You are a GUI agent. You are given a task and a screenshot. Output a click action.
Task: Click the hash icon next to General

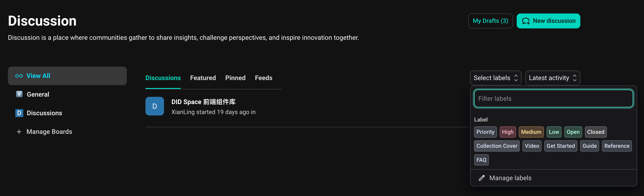coord(19,94)
